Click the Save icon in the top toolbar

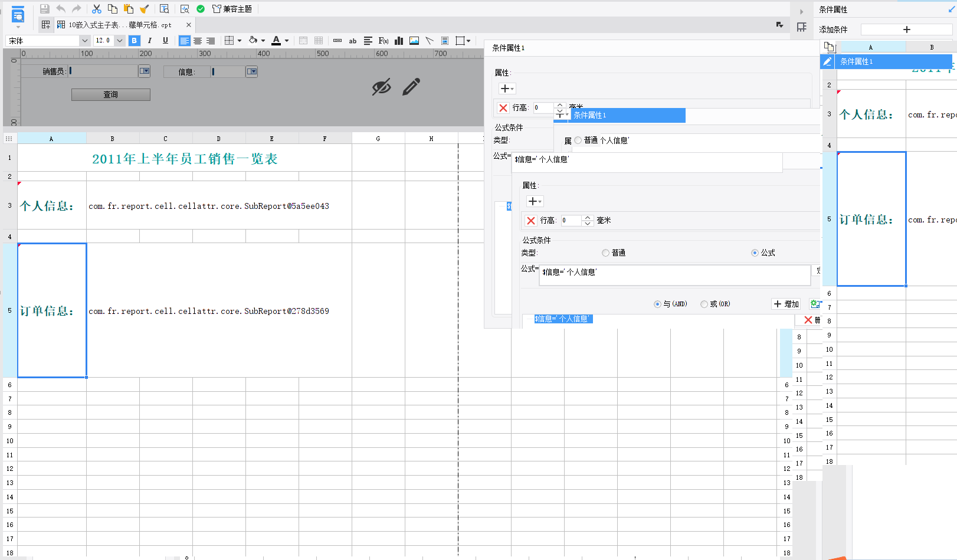(44, 9)
